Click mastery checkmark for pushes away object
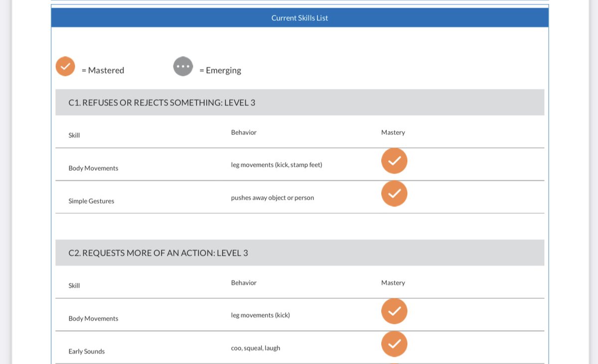Viewport: 598px width, 364px height. (x=394, y=194)
